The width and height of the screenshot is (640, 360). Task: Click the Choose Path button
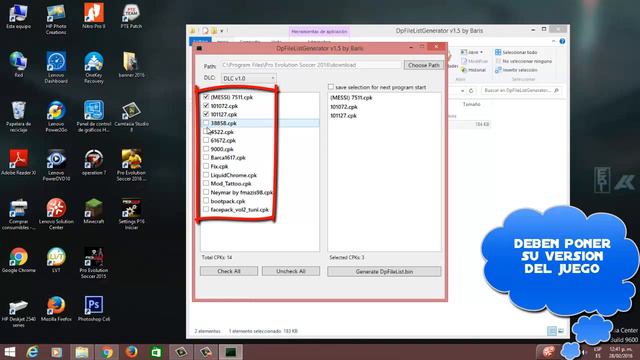point(424,65)
